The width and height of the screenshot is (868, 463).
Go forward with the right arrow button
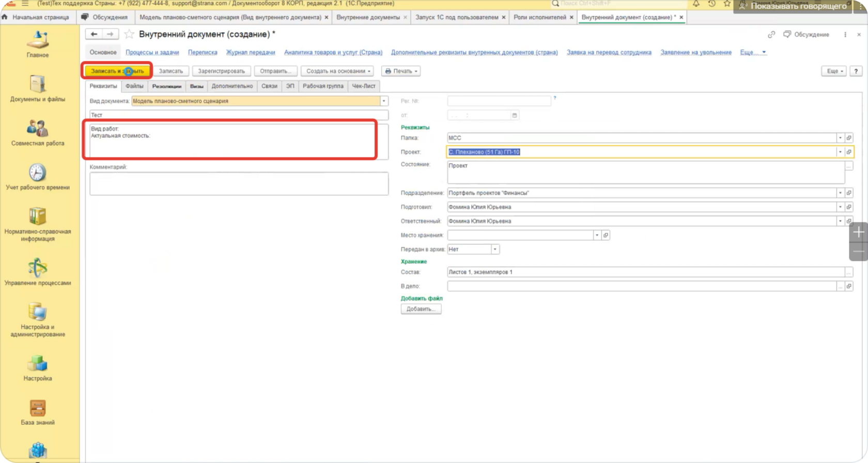click(110, 34)
